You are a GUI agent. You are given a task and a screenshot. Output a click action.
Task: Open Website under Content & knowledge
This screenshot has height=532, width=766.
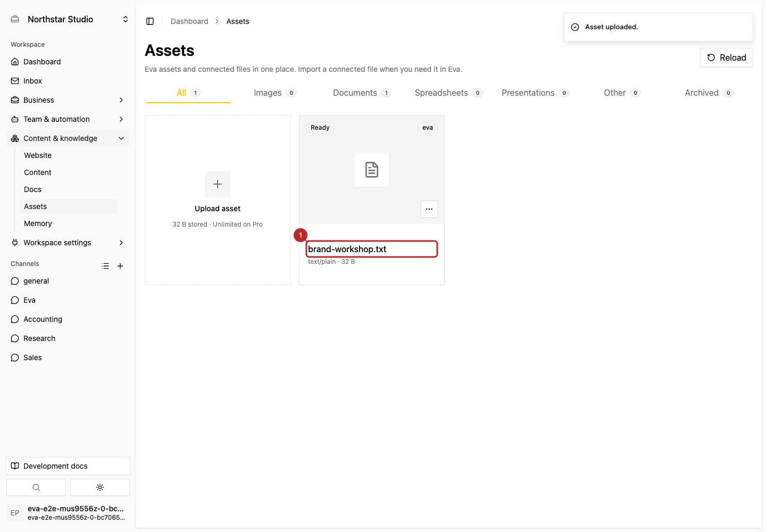pos(68,155)
